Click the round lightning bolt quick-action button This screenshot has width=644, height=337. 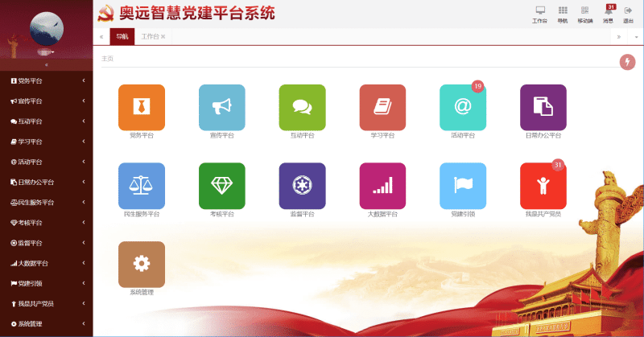pos(627,62)
